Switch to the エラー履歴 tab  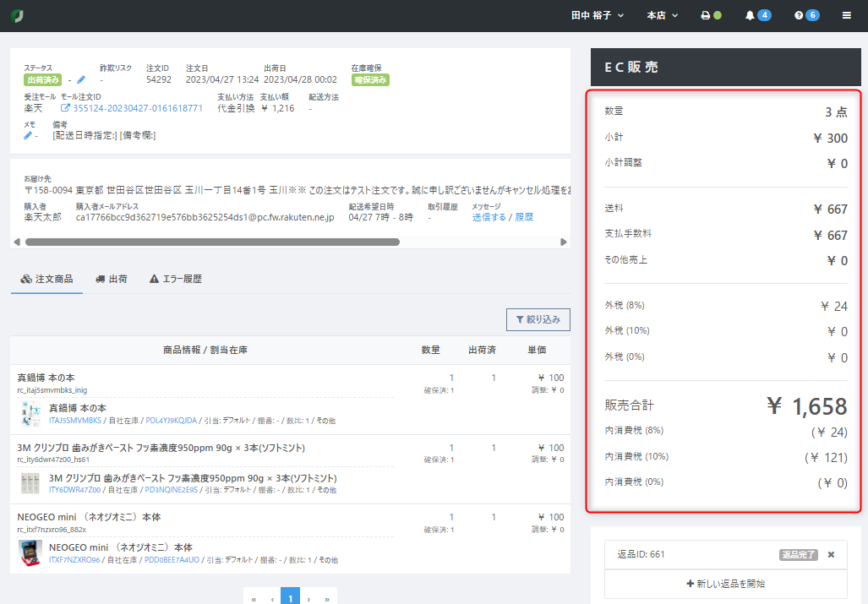(176, 279)
